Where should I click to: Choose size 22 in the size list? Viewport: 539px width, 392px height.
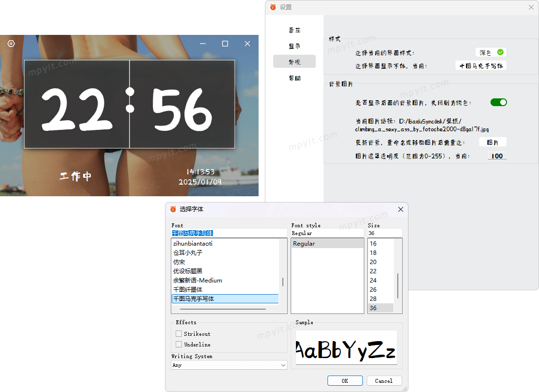(x=381, y=271)
